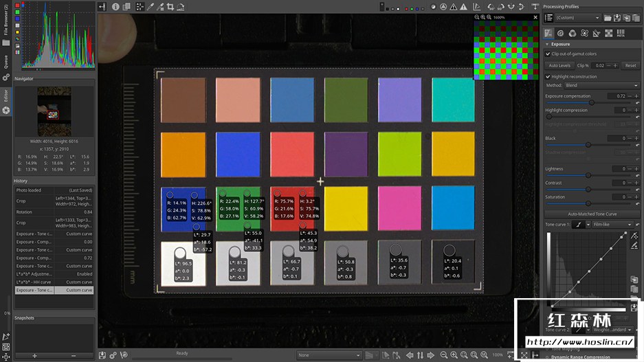Toggle the before/after view icon
This screenshot has height=362, width=644.
(x=126, y=7)
